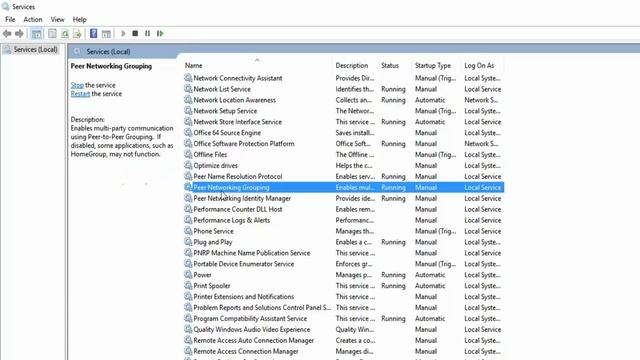Open the Action menu

point(33,20)
